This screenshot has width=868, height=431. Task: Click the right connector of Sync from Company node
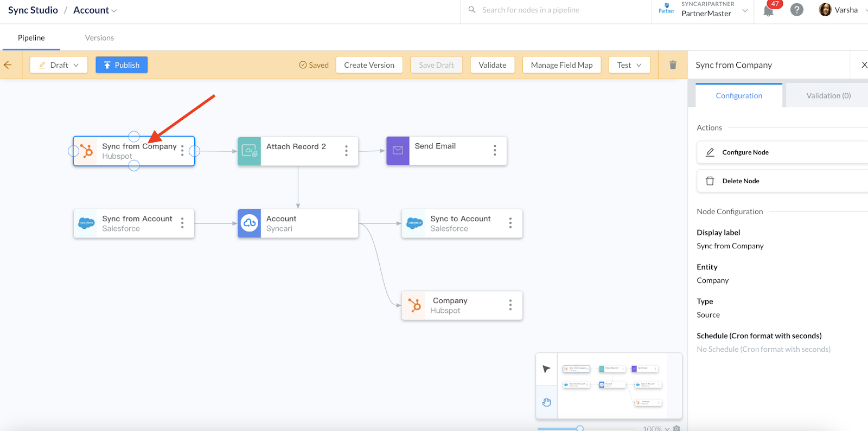tap(194, 151)
